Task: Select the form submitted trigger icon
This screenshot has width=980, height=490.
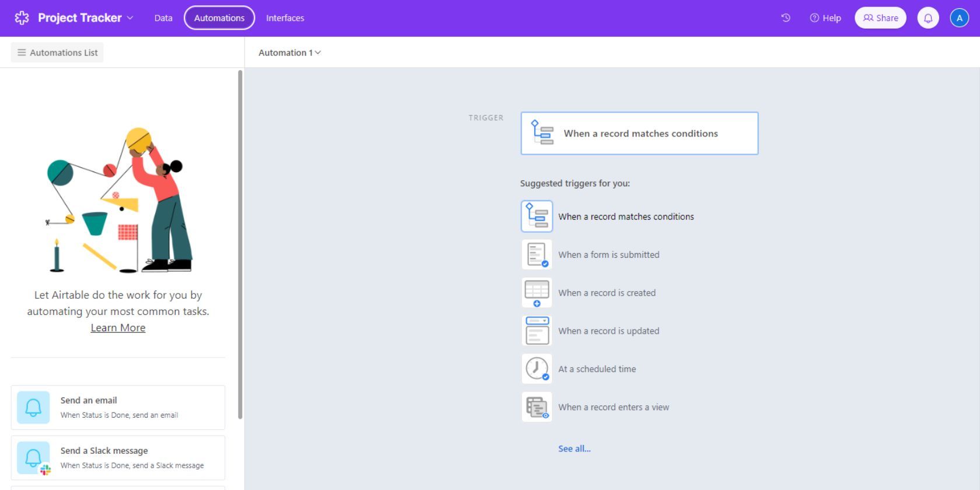Action: point(537,254)
